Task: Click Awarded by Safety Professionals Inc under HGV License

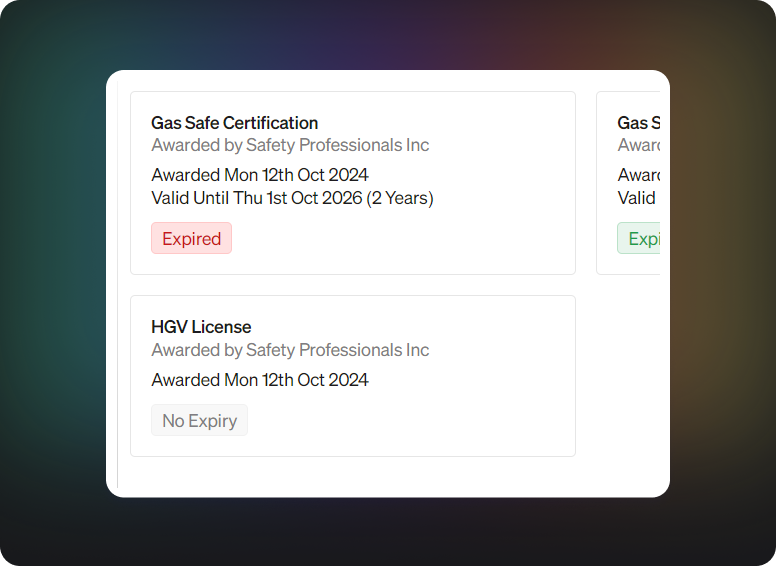Action: pyautogui.click(x=290, y=350)
